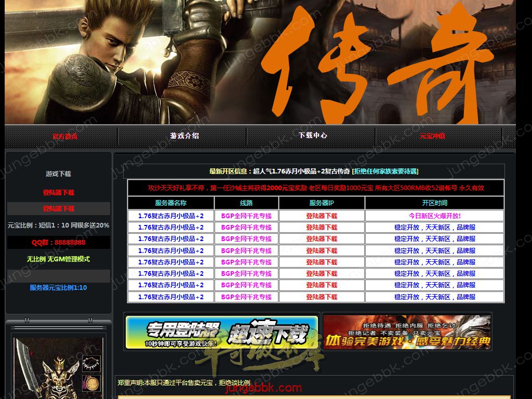Click the gold medallion item icon
Screen dimensions: 532x399
[x=91, y=383]
